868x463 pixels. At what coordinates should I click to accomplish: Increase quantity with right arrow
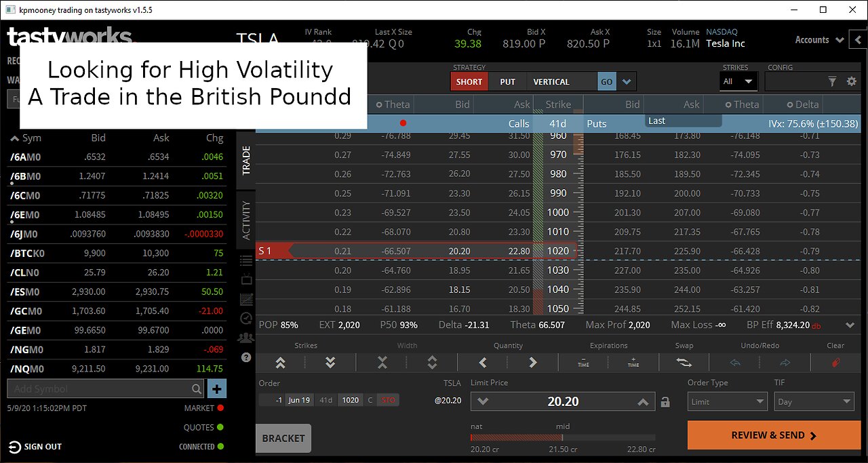[x=533, y=363]
